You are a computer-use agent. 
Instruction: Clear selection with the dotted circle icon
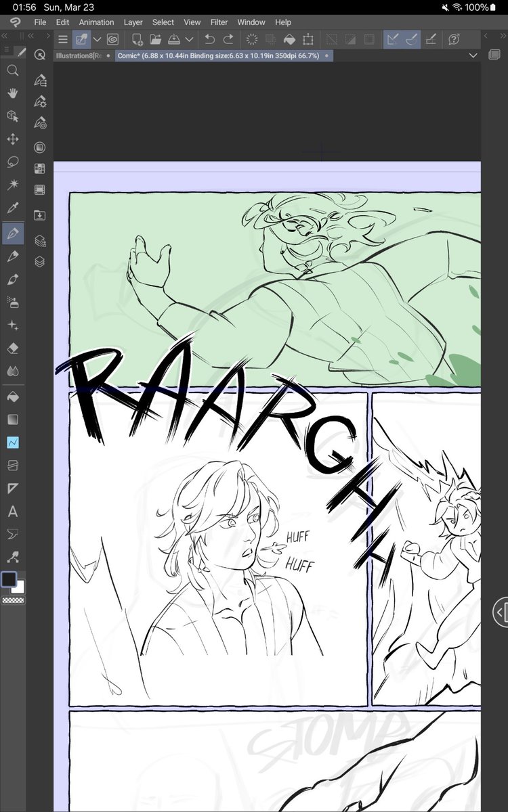pyautogui.click(x=252, y=39)
